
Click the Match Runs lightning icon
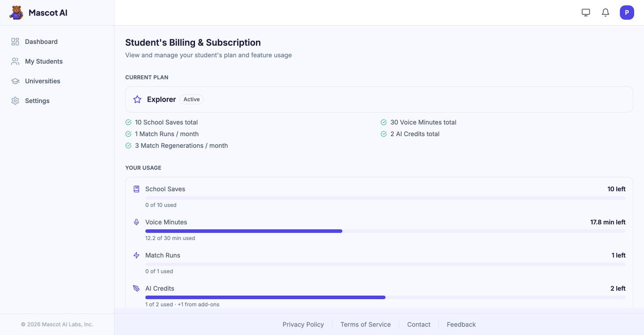(136, 255)
